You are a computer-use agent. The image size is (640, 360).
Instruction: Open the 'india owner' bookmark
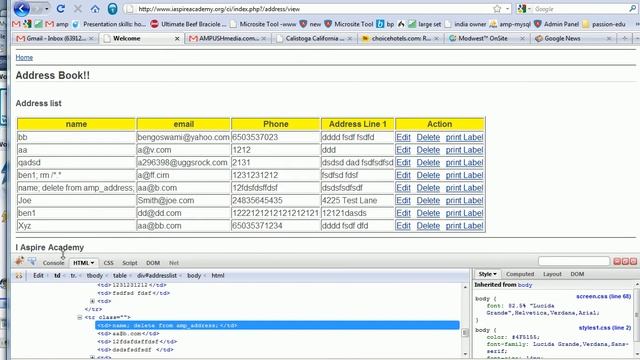(x=465, y=24)
